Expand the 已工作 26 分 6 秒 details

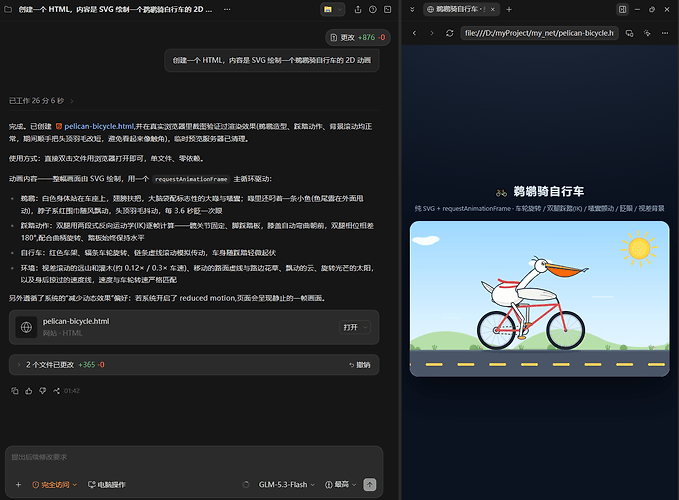[41, 100]
